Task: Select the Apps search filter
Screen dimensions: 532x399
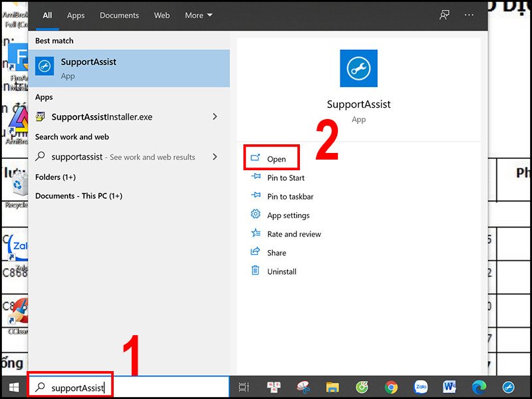Action: [75, 15]
